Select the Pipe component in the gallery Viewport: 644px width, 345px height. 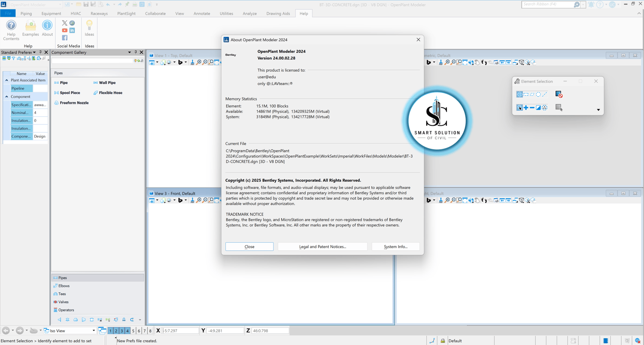pyautogui.click(x=61, y=82)
